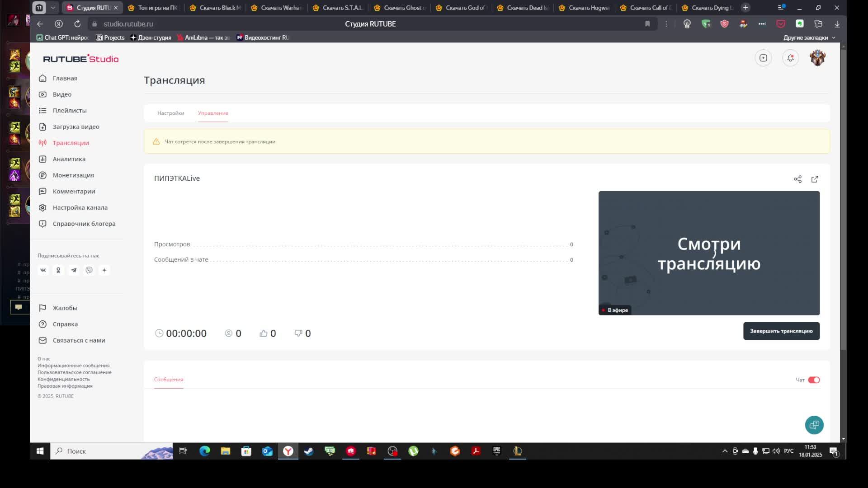
Task: Open Комментарии page
Action: click(74, 192)
